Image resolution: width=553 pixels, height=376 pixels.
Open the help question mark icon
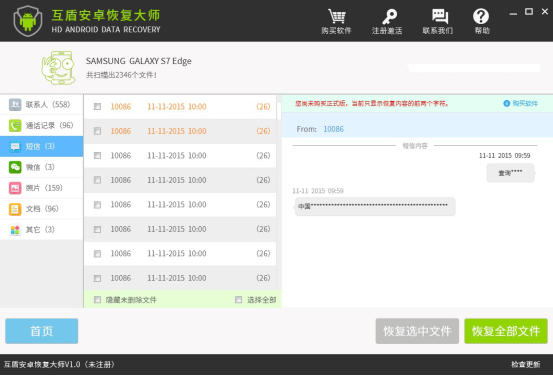[481, 17]
